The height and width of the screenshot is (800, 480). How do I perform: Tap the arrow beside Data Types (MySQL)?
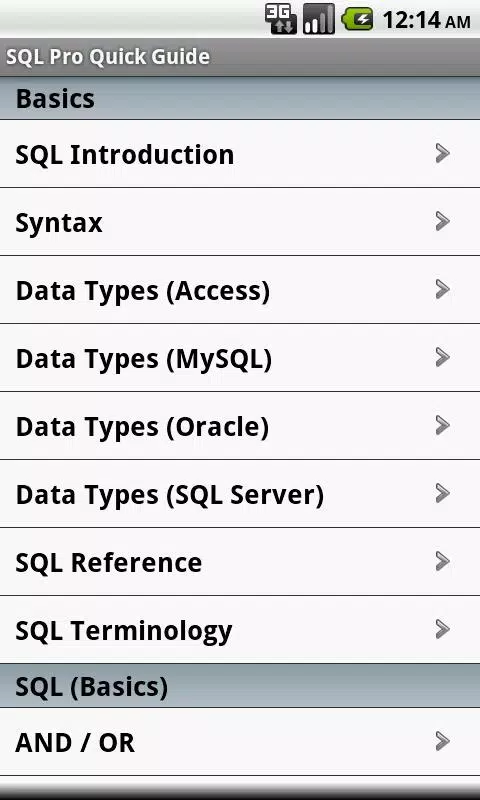pyautogui.click(x=443, y=357)
